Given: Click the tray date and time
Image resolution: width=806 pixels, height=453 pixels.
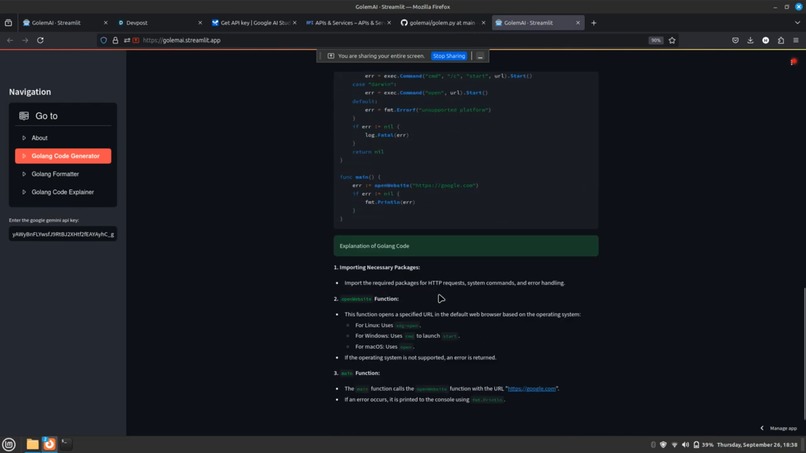Looking at the screenshot, I should click(x=757, y=445).
